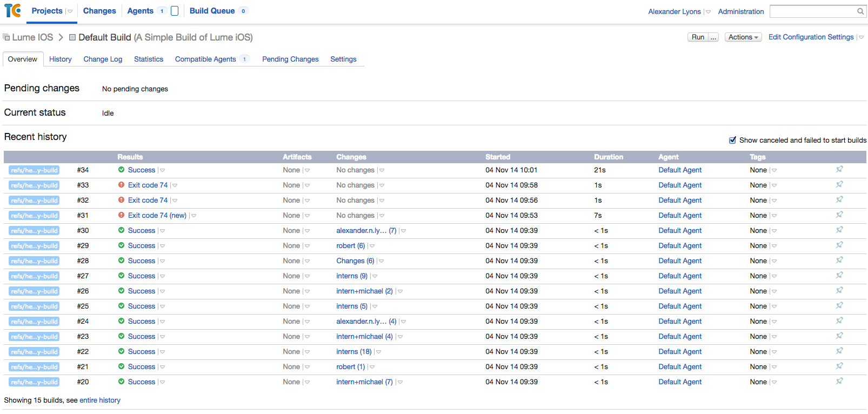Click the red error icon for build #33
The image size is (868, 414).
[122, 185]
